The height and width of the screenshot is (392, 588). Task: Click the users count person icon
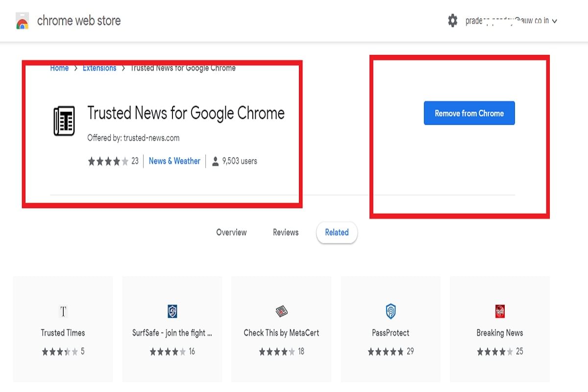point(215,161)
